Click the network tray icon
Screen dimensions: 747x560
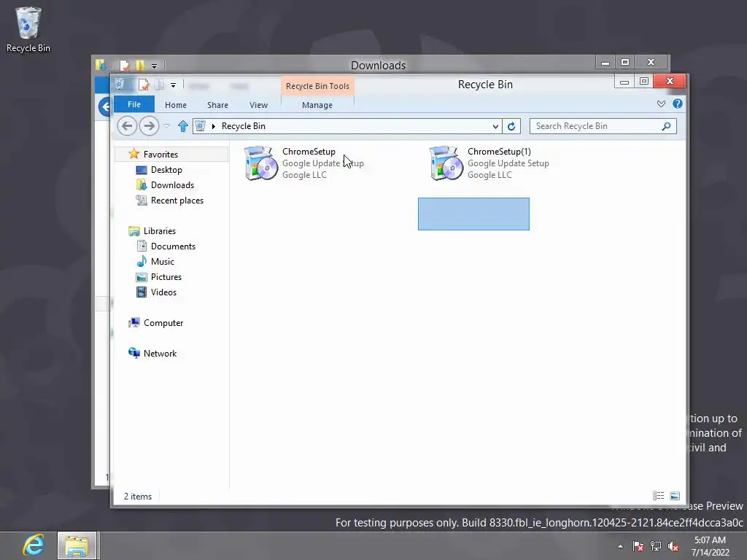[656, 546]
